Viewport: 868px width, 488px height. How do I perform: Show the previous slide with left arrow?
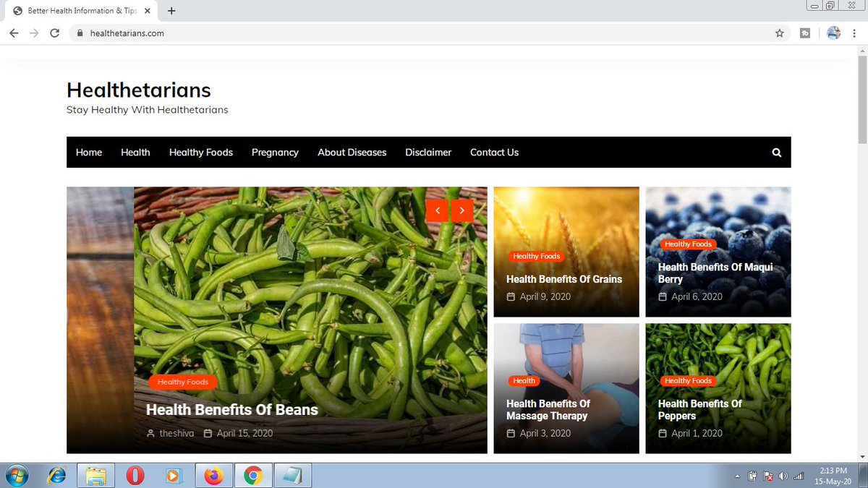(x=437, y=210)
